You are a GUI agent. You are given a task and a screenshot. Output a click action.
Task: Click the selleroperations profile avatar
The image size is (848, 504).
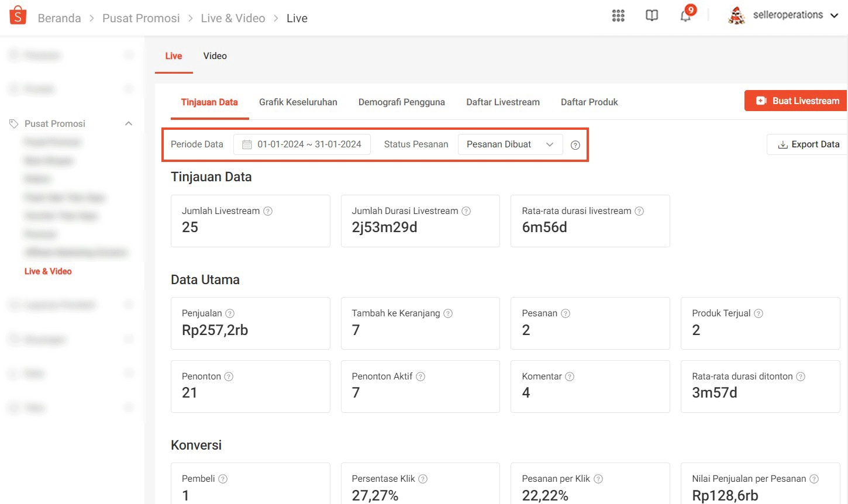tap(736, 16)
